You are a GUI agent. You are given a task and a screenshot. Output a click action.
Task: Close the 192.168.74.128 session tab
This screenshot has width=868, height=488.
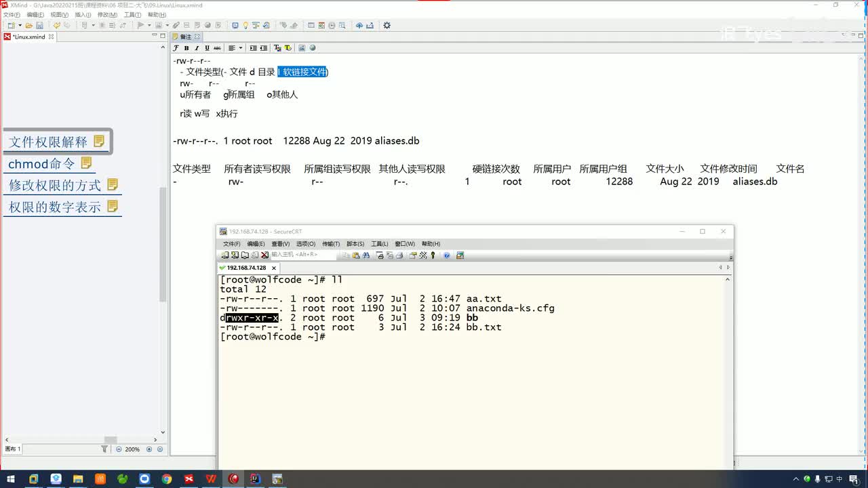pos(274,268)
